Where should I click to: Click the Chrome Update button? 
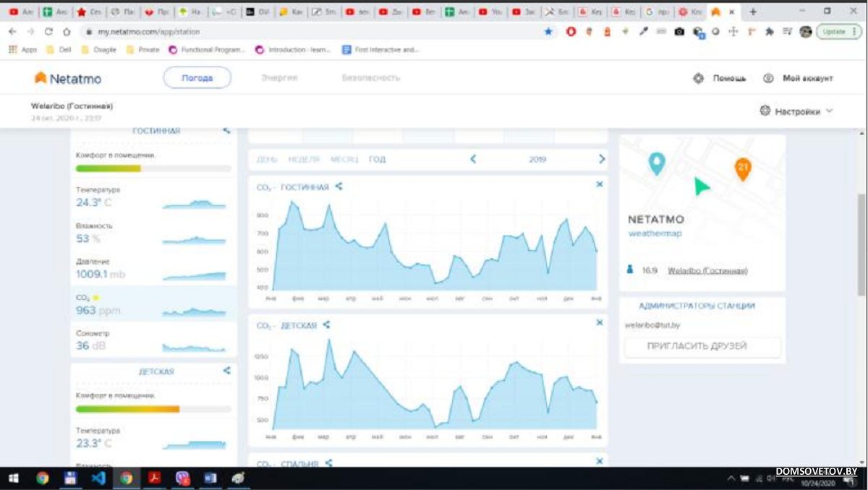[x=838, y=32]
